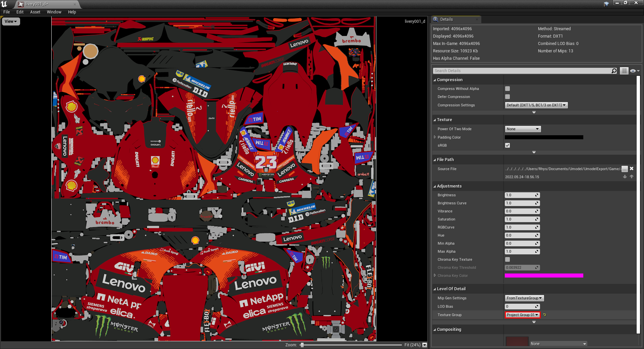Toggle Compress Without Alpha checkbox
Image resolution: width=644 pixels, height=349 pixels.
click(507, 89)
